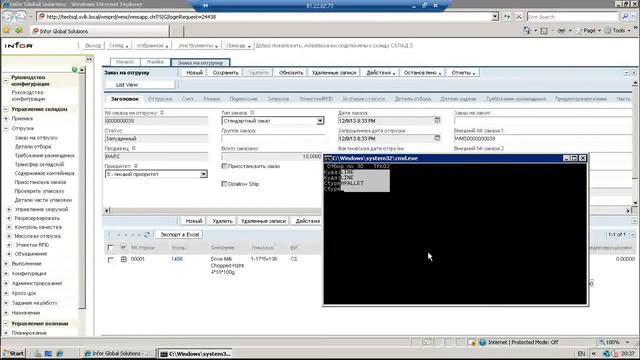Click IE refresh button next to address bar

pyautogui.click(x=507, y=17)
